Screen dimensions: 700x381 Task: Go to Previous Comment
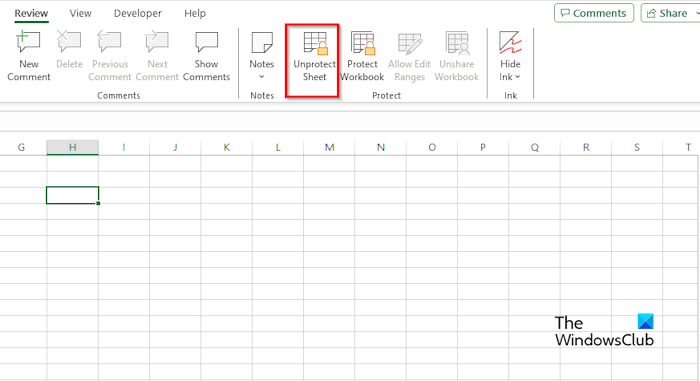coord(110,56)
